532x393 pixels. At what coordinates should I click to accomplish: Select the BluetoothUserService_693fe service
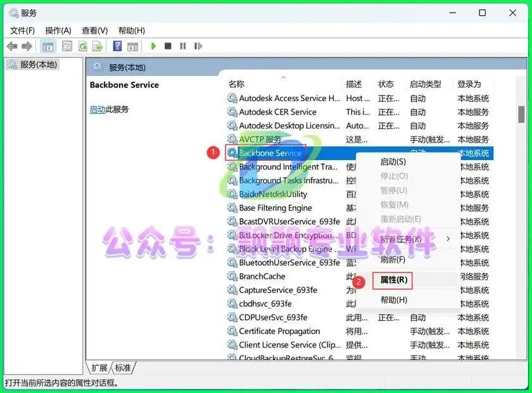[x=289, y=263]
